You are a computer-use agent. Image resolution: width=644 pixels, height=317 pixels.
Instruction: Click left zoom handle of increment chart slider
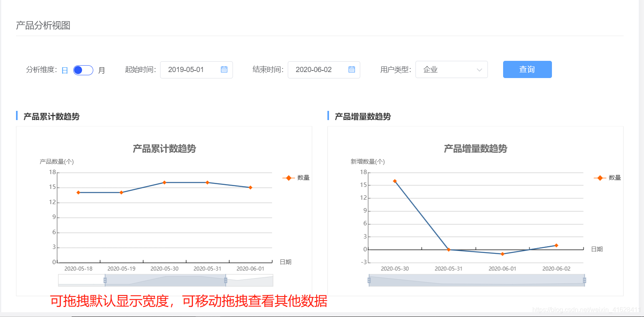[369, 280]
